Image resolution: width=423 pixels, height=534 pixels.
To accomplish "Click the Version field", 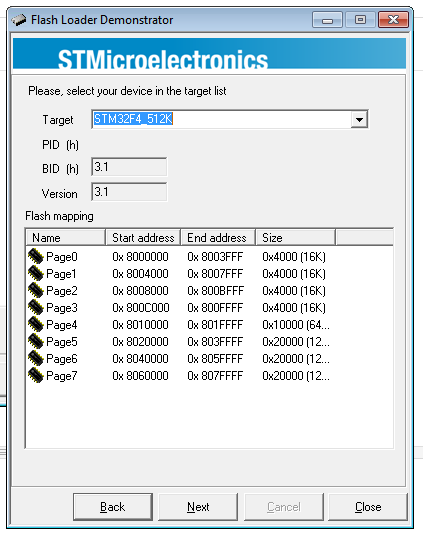I will click(129, 192).
